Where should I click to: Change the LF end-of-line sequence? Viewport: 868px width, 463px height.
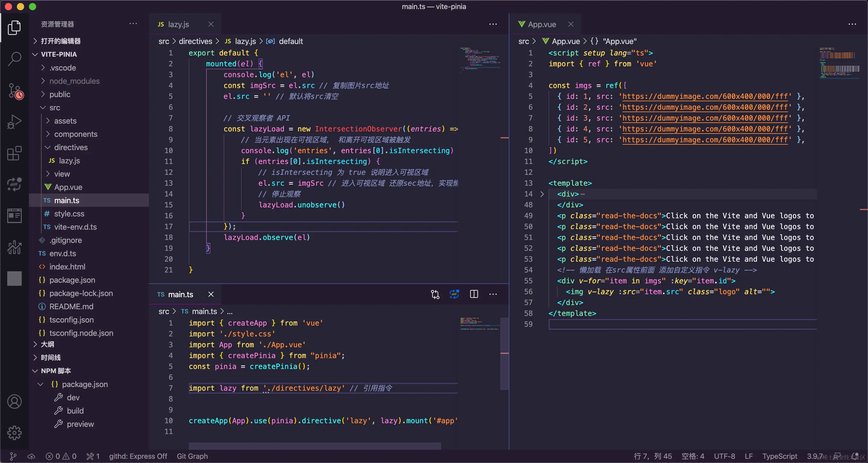[748, 456]
